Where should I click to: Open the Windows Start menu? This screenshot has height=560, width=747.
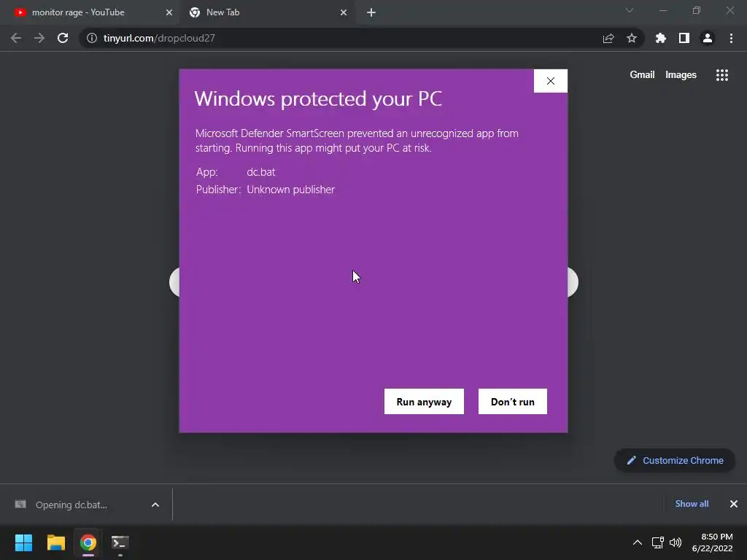pos(23,542)
